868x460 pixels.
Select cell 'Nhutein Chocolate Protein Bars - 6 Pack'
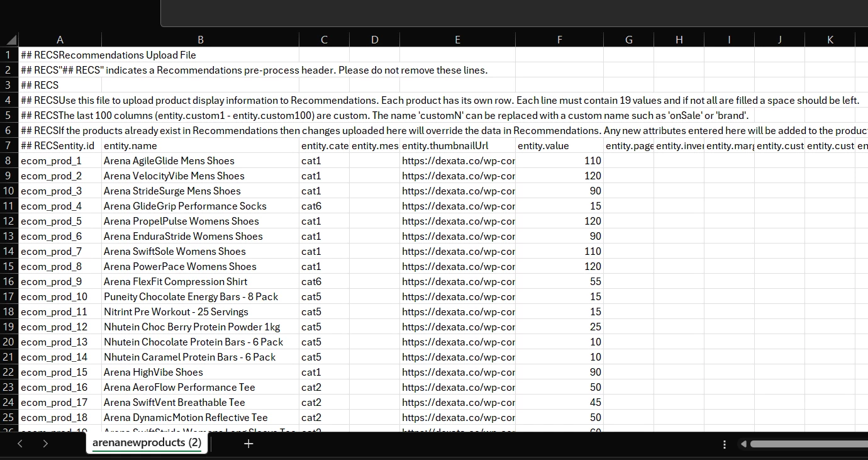point(200,342)
